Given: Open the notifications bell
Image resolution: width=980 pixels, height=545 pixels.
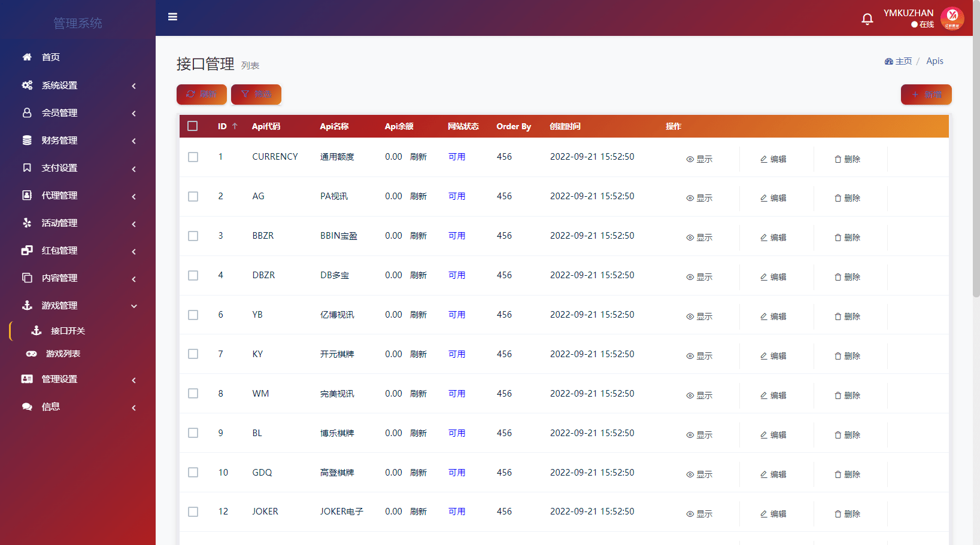Looking at the screenshot, I should tap(867, 19).
